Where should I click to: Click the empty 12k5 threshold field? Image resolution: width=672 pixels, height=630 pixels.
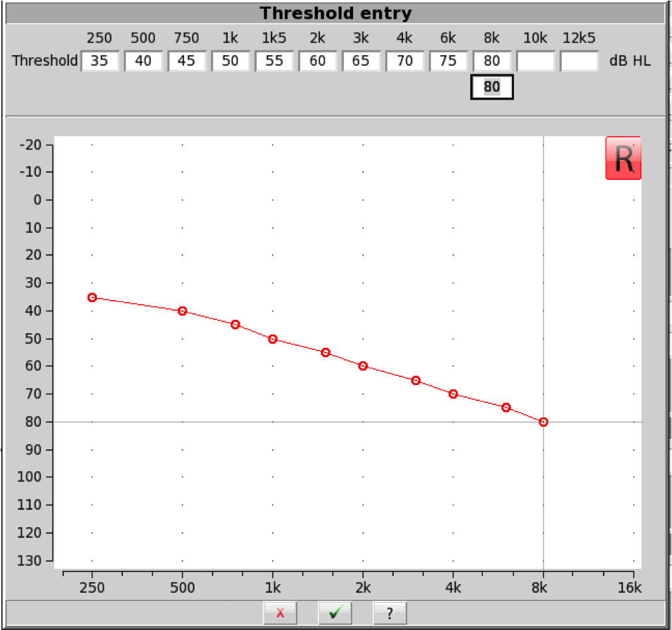pyautogui.click(x=579, y=61)
